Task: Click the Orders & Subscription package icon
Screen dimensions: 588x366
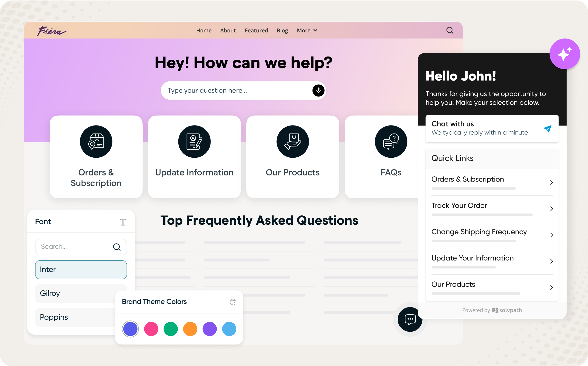Action: tap(96, 142)
